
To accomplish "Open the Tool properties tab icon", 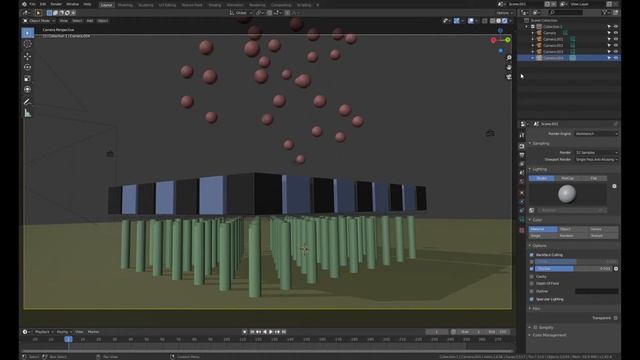I will (x=522, y=135).
